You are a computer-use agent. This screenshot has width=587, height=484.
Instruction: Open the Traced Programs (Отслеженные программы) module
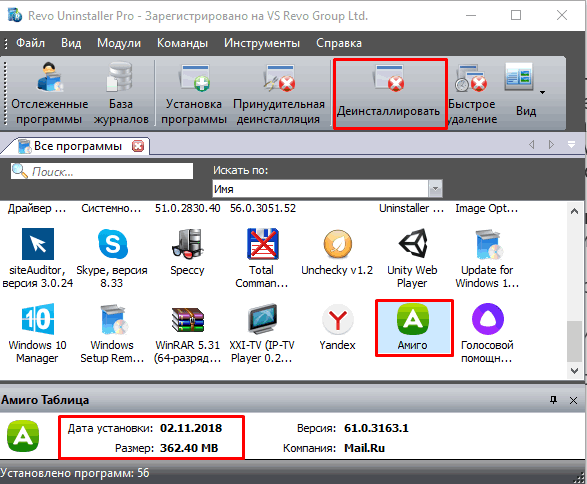49,94
